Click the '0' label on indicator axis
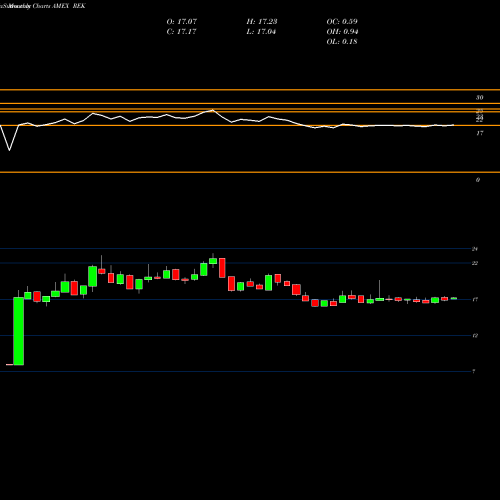The height and width of the screenshot is (500, 500). tap(478, 180)
